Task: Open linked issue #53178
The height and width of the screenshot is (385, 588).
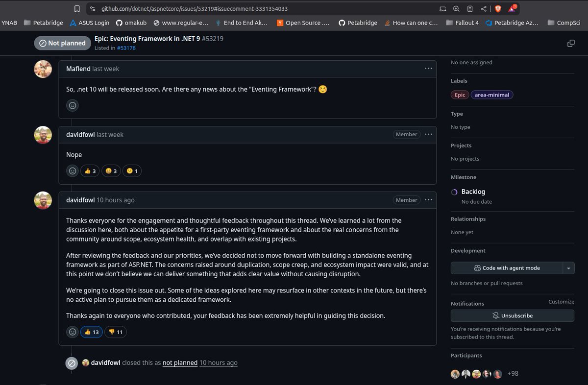Action: coord(126,48)
